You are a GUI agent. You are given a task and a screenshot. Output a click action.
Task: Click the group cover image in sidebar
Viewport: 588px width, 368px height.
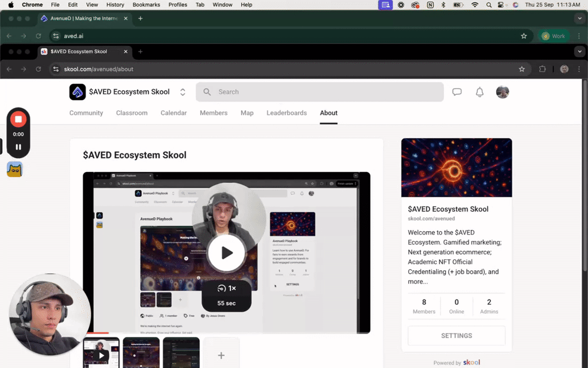tap(457, 167)
